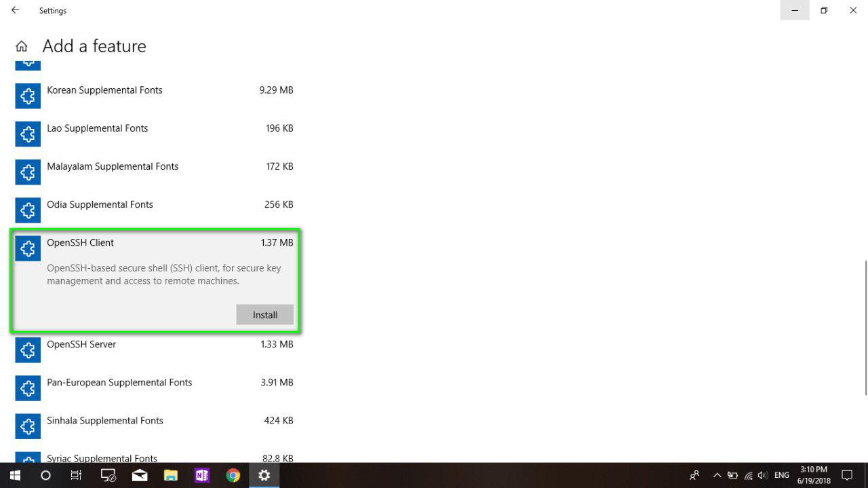This screenshot has width=868, height=488.
Task: Click the 1.33 MB size value
Action: click(x=277, y=344)
